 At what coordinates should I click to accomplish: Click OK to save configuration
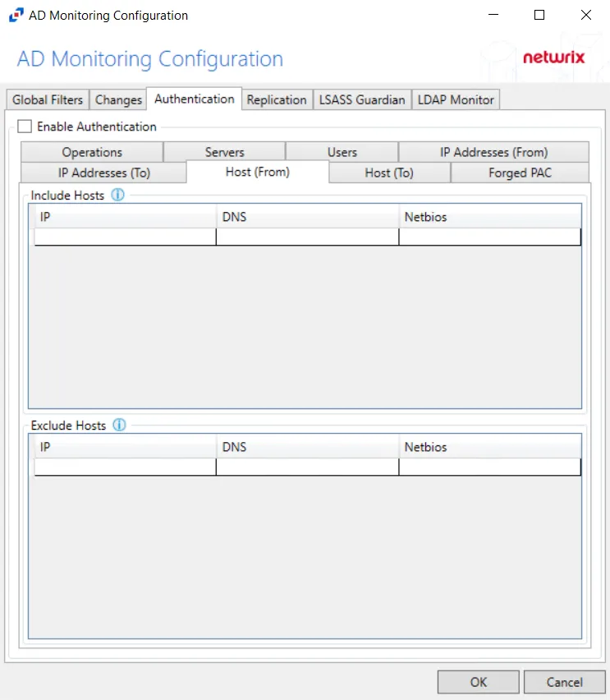(x=479, y=682)
